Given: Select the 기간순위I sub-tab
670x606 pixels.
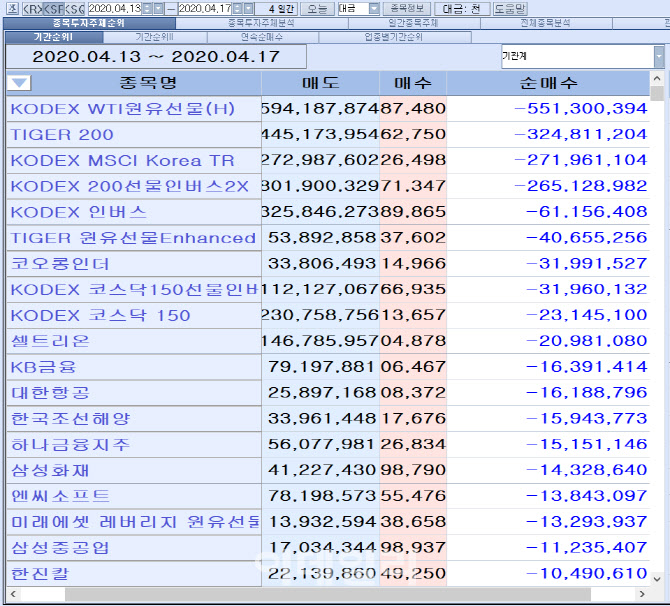Looking at the screenshot, I should (54, 37).
